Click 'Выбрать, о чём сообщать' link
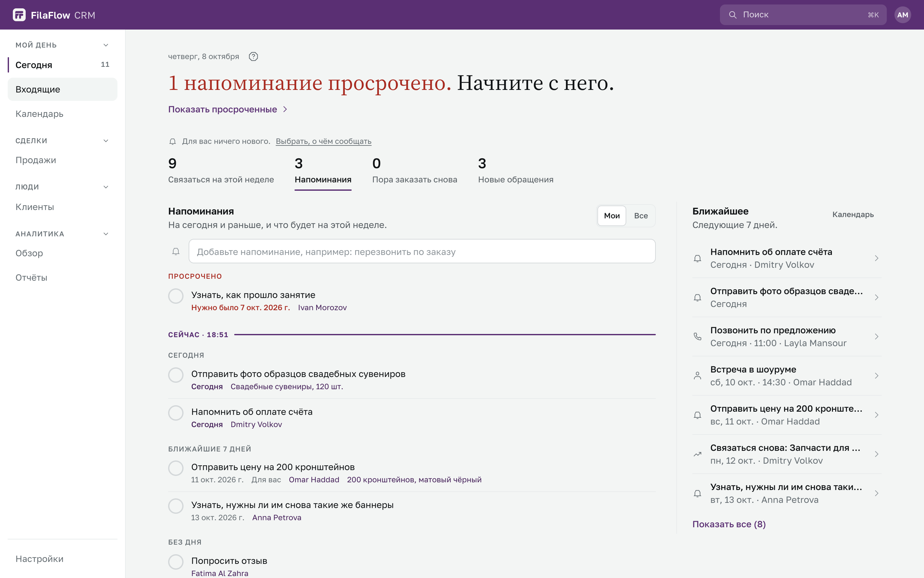The image size is (924, 578). [323, 141]
